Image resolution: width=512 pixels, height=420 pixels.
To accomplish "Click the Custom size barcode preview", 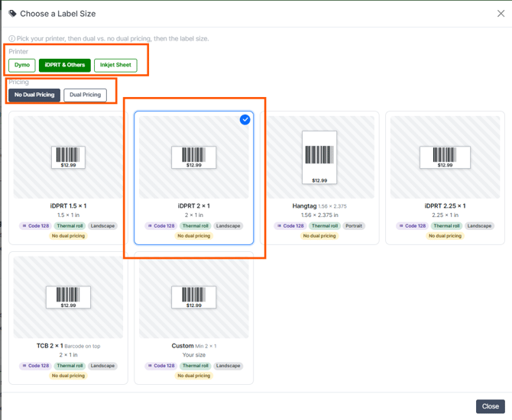I will 194,297.
